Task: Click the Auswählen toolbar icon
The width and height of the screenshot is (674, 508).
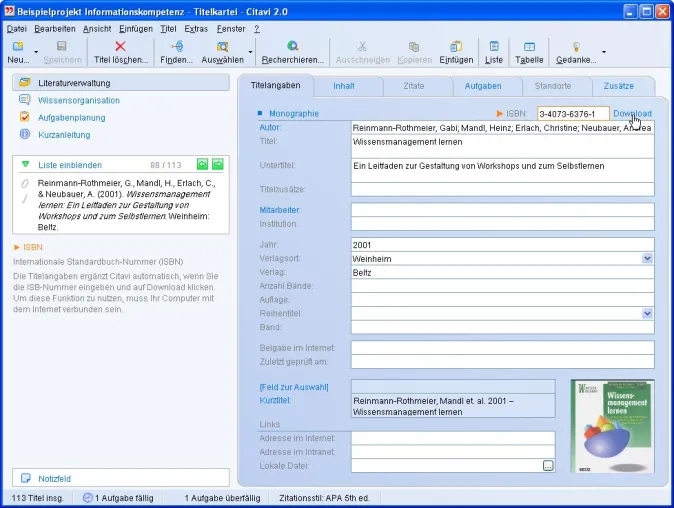Action: tap(222, 46)
